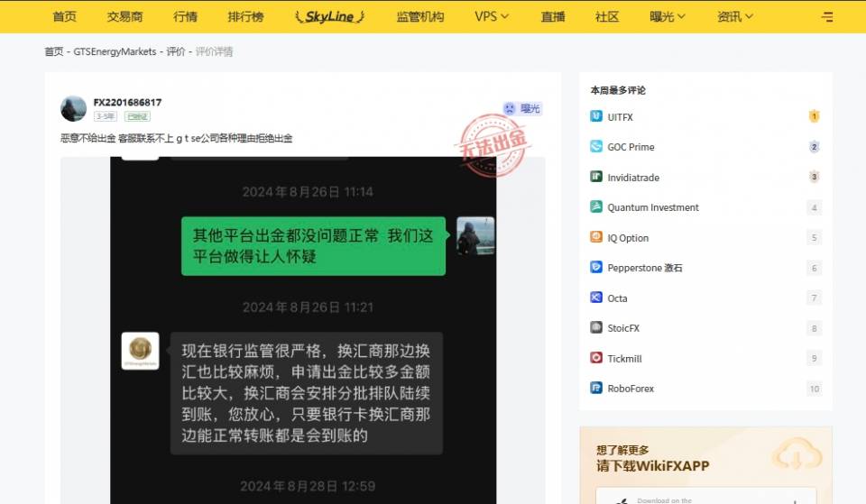Click the IQ Option logo icon
Viewport: 866px width, 504px height.
pyautogui.click(x=596, y=237)
